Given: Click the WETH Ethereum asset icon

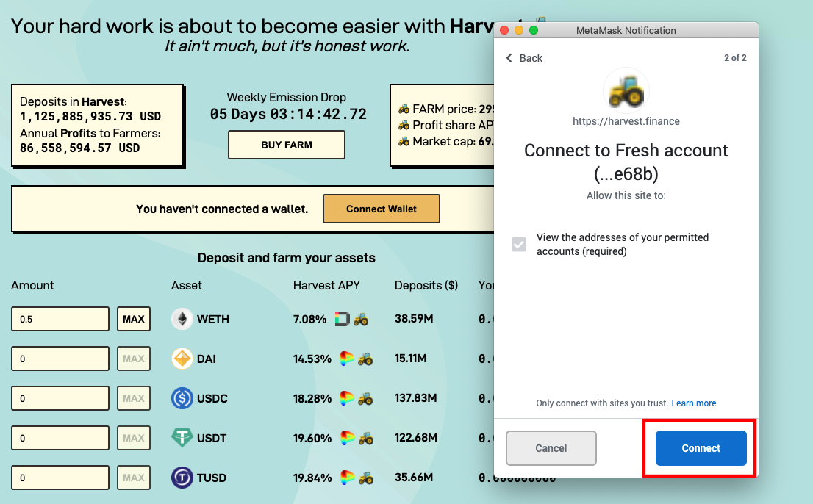Looking at the screenshot, I should 182,319.
